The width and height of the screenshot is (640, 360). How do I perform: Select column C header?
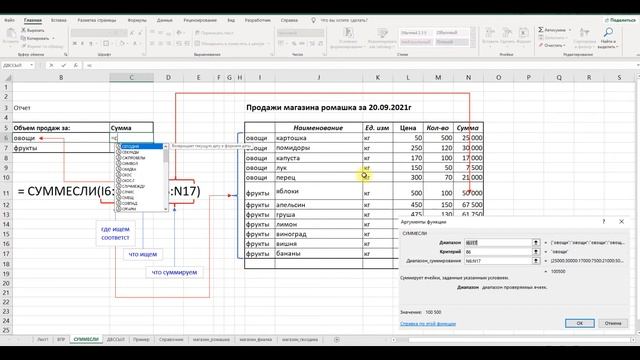coord(131,77)
